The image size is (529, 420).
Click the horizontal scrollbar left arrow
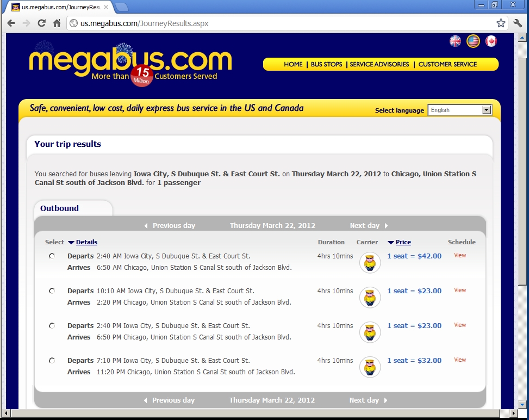point(6,413)
